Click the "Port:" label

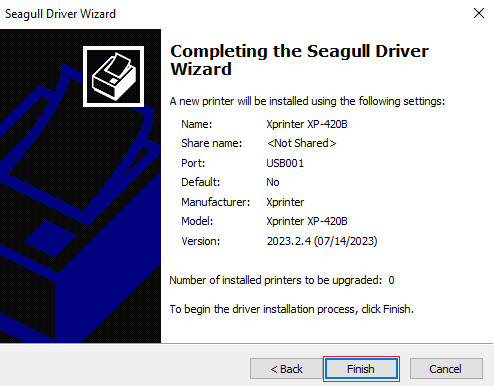tap(193, 163)
